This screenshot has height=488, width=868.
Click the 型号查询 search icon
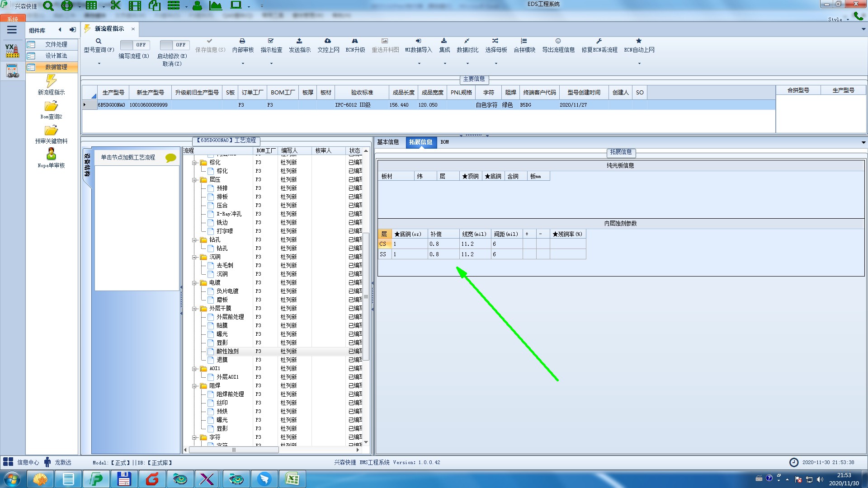[x=99, y=41]
